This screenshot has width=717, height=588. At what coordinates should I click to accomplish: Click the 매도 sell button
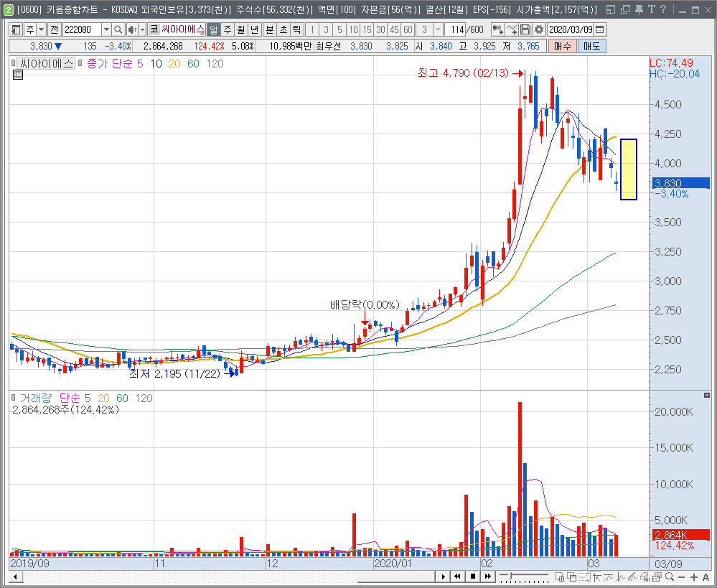(591, 46)
